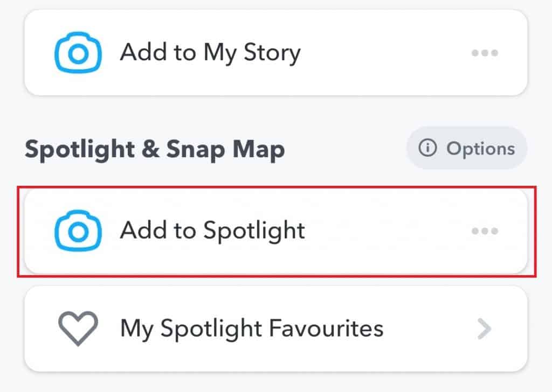Select the Add to My Story label

coord(210,53)
